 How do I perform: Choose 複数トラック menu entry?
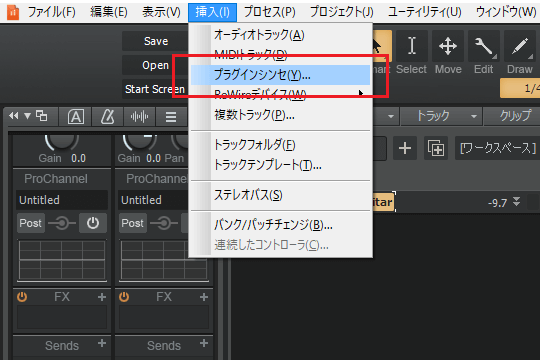click(280, 115)
